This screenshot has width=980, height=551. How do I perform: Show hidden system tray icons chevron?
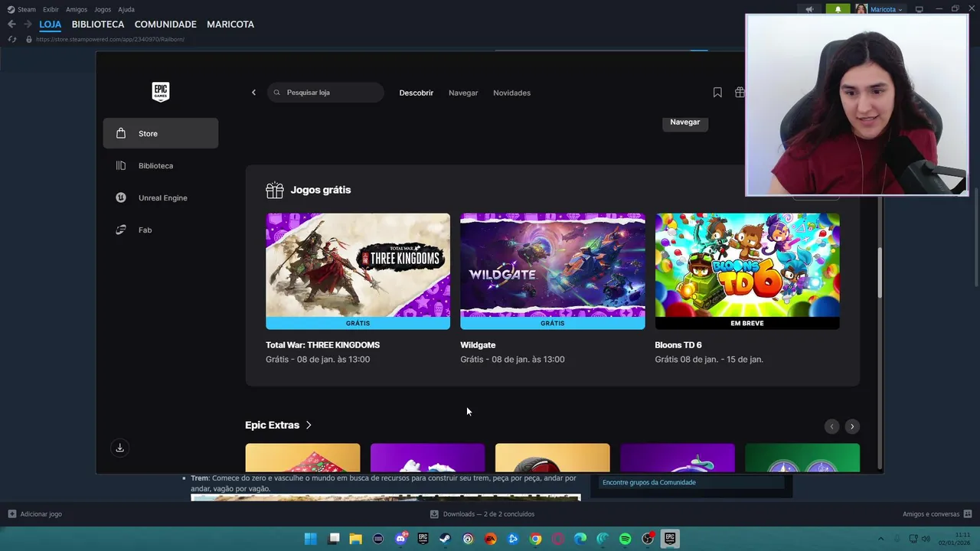coord(880,539)
